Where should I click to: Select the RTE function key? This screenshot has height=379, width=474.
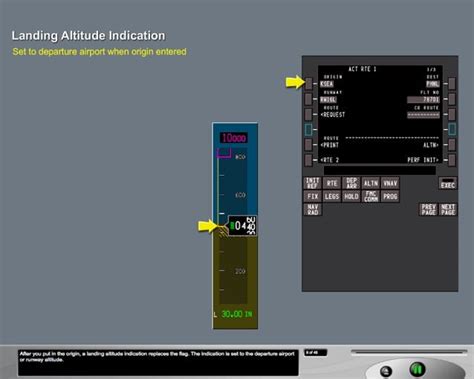point(332,183)
